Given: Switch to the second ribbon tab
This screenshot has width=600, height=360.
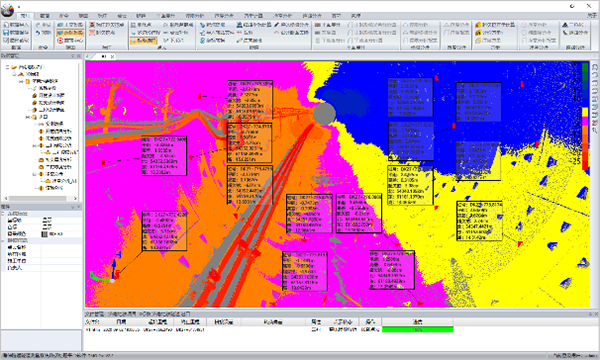Looking at the screenshot, I should 44,16.
